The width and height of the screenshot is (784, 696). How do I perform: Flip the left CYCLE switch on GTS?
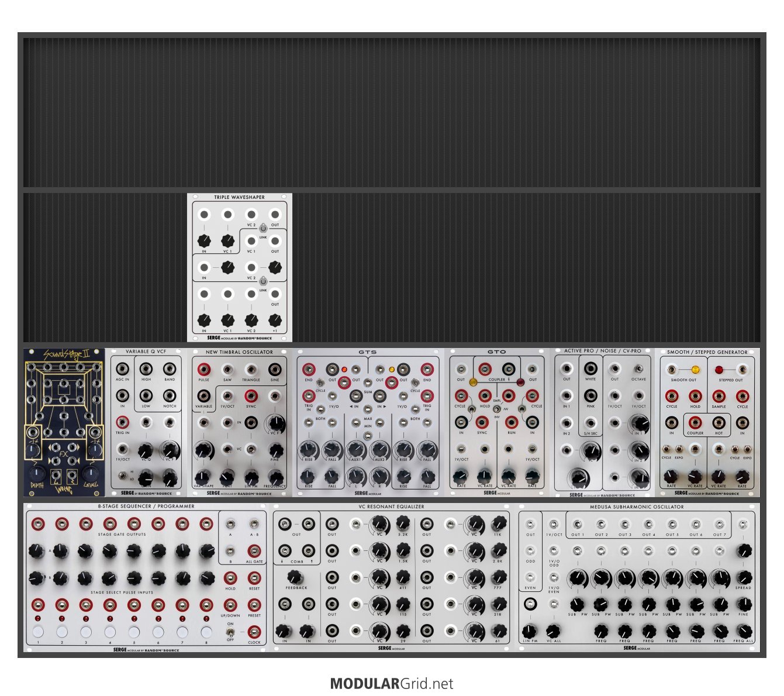[x=320, y=383]
